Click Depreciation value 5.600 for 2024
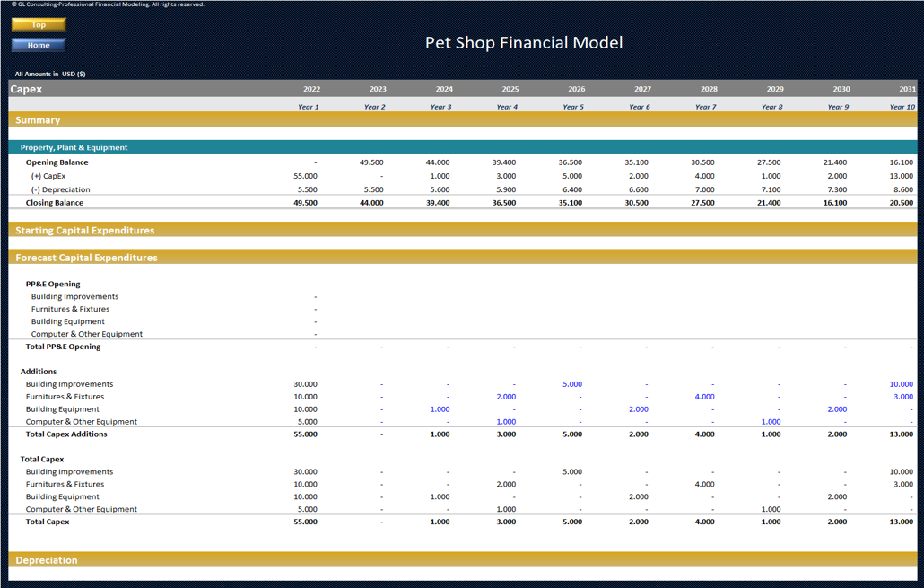The height and width of the screenshot is (588, 924). pos(440,189)
